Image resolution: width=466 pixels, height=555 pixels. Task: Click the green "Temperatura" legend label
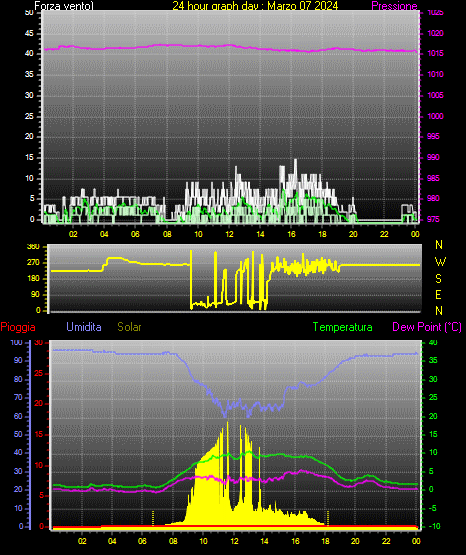[343, 327]
